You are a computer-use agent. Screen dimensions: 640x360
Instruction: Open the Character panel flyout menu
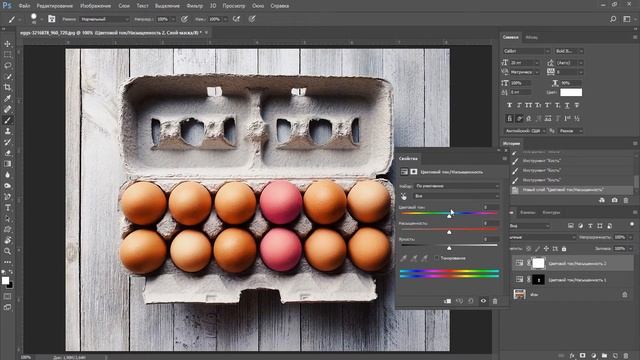coord(635,37)
